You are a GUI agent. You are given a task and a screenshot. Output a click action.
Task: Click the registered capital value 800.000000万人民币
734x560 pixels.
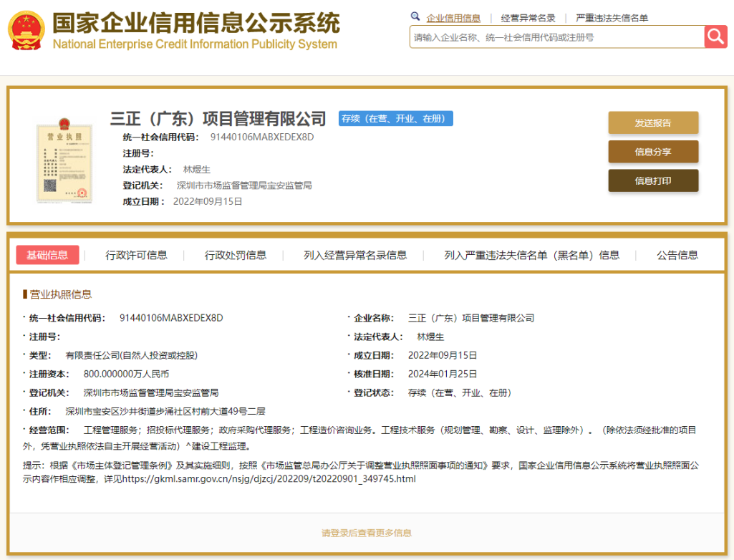coord(126,374)
